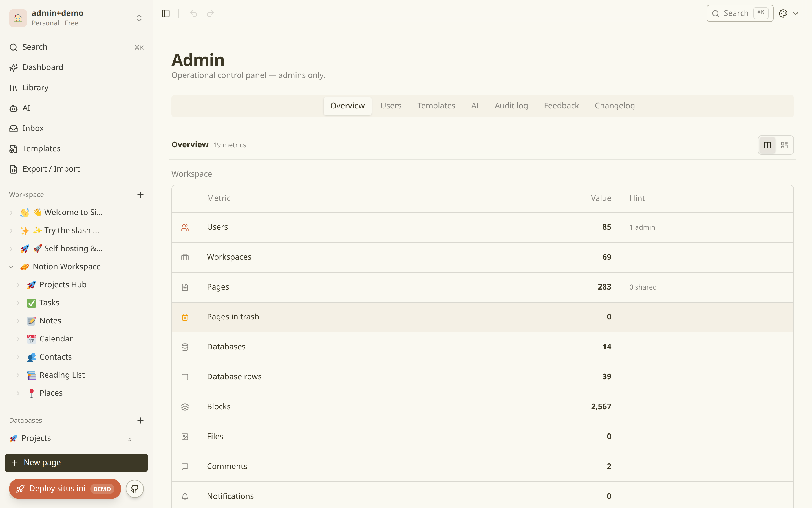Click the '1 admin' hint text
Screen dimensions: 812x508
coord(642,227)
